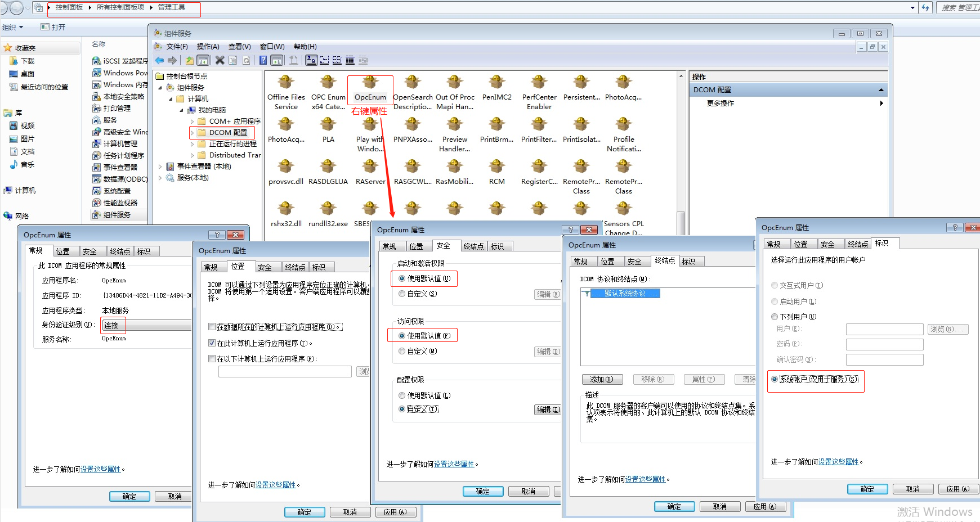This screenshot has height=522, width=980.
Task: Toggle 在此计算机上运行应用程序 checkbox
Action: (212, 343)
